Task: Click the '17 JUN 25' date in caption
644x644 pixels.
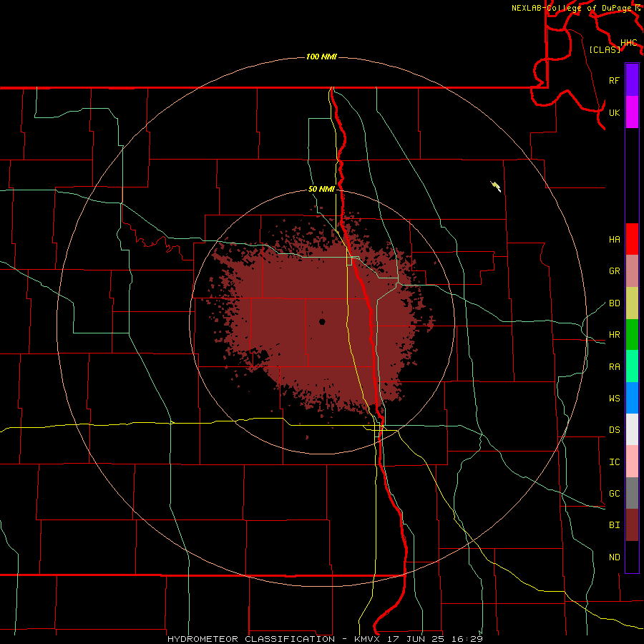Action: click(x=415, y=639)
